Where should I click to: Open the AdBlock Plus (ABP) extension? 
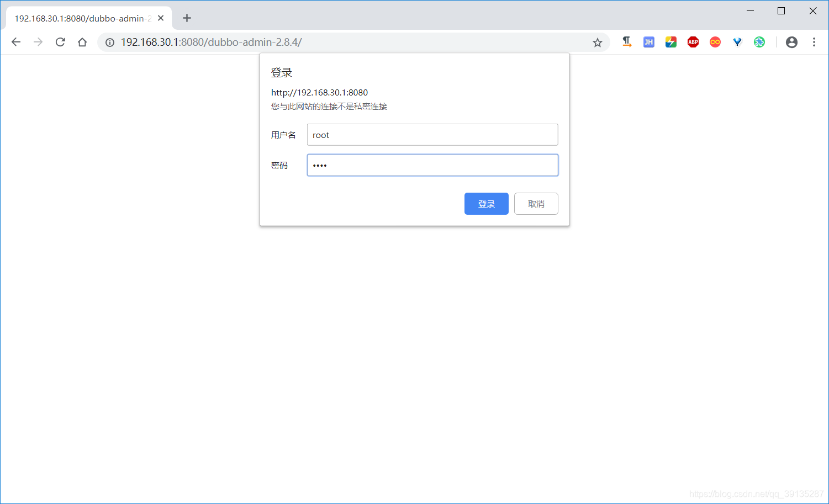coord(693,42)
